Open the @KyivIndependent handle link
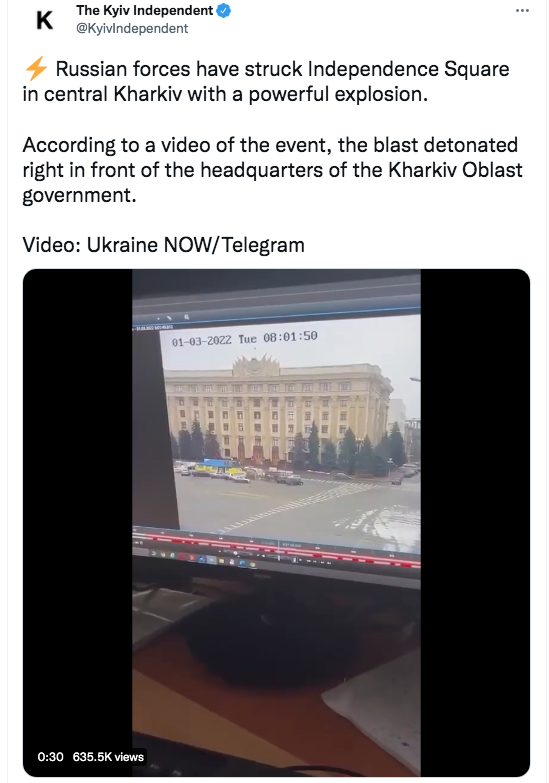This screenshot has width=549, height=783. [x=132, y=28]
